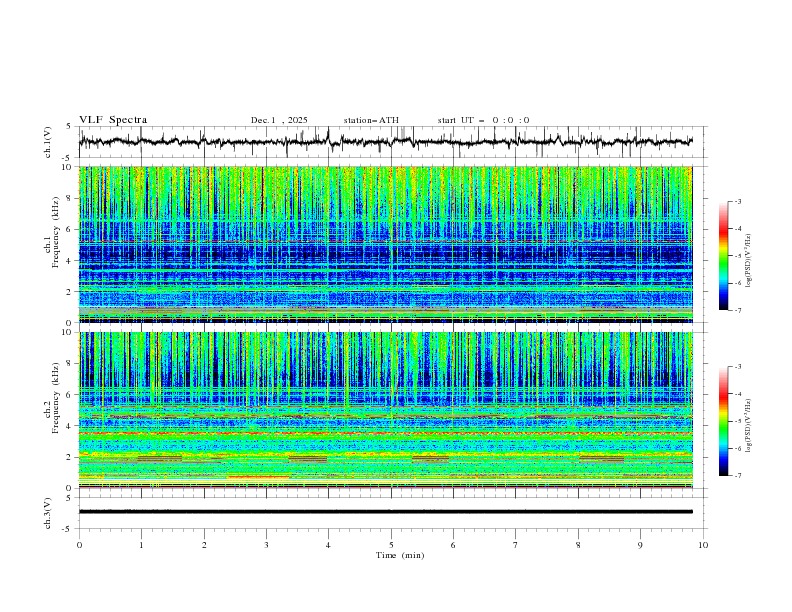Click the "Time (min)" axis label
This screenshot has width=792, height=612.
coord(400,555)
